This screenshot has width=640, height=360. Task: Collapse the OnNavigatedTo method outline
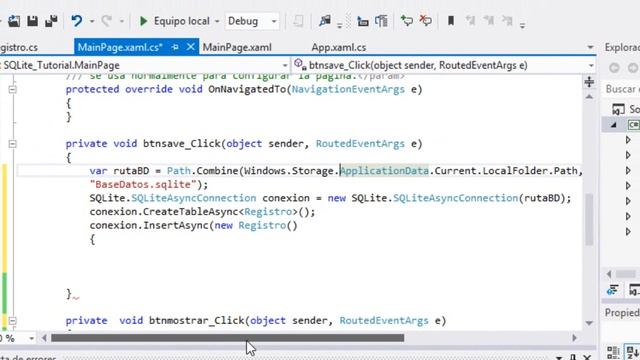pyautogui.click(x=13, y=89)
